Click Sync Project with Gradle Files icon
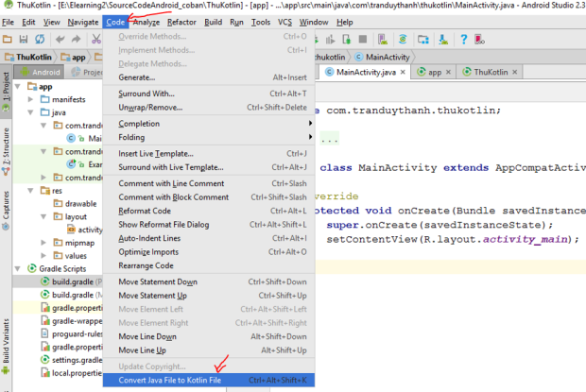Image resolution: width=586 pixels, height=392 pixels. point(403,40)
